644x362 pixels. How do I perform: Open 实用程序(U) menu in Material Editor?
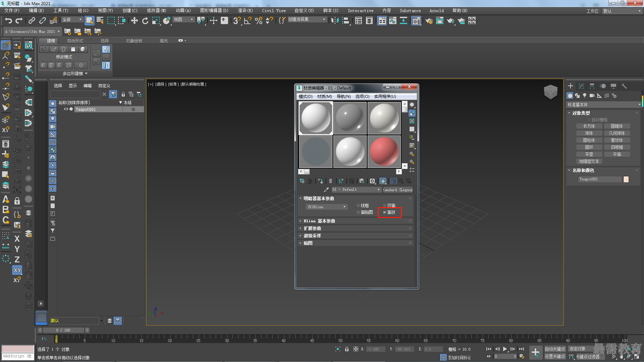(x=385, y=97)
